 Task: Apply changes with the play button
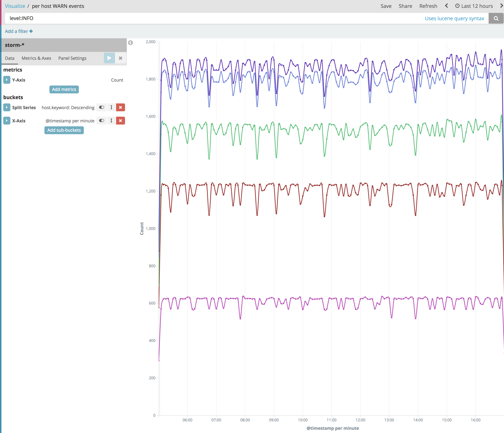(109, 58)
